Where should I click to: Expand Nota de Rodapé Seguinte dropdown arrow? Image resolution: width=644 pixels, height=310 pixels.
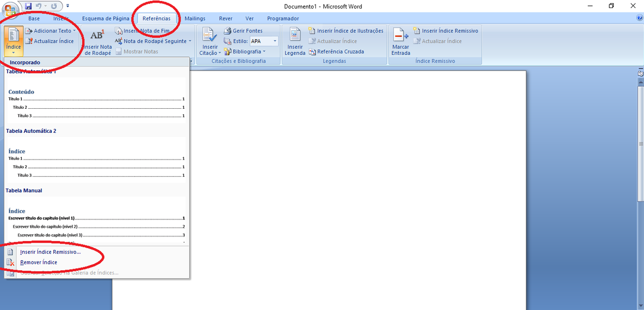[x=190, y=41]
